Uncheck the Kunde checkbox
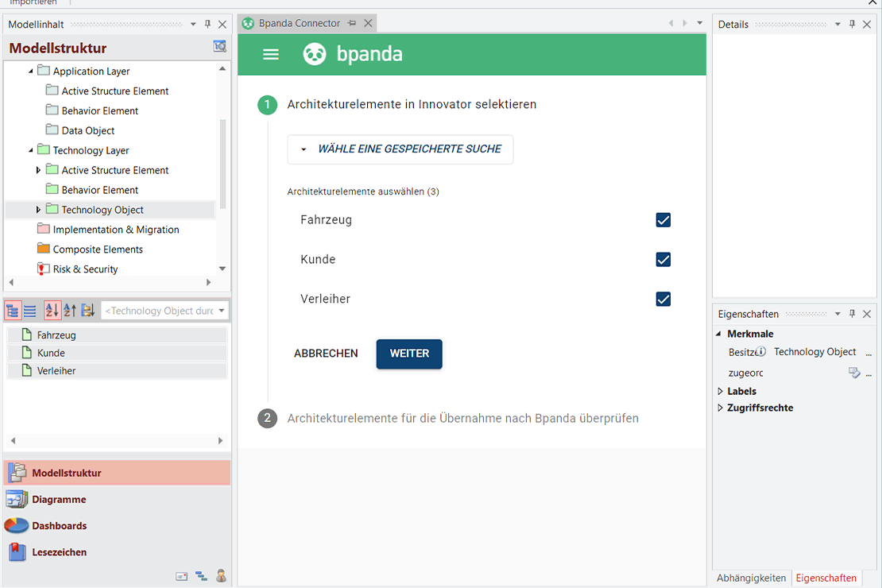Screen dimensions: 882x588 click(x=663, y=259)
